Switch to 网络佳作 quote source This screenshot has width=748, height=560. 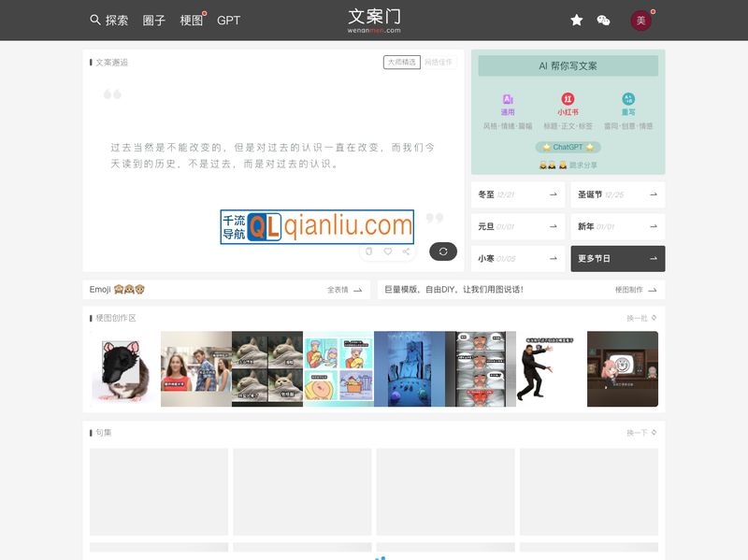pyautogui.click(x=438, y=63)
